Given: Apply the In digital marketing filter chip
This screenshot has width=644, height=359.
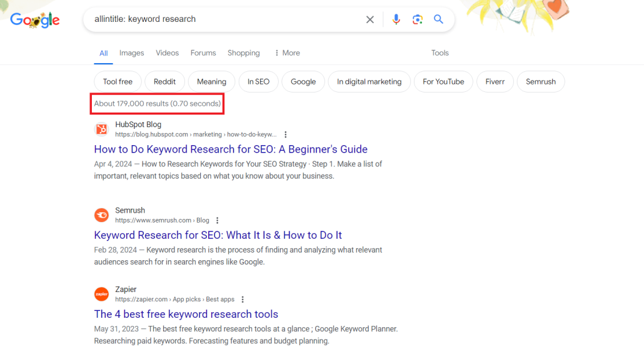Looking at the screenshot, I should (x=370, y=82).
